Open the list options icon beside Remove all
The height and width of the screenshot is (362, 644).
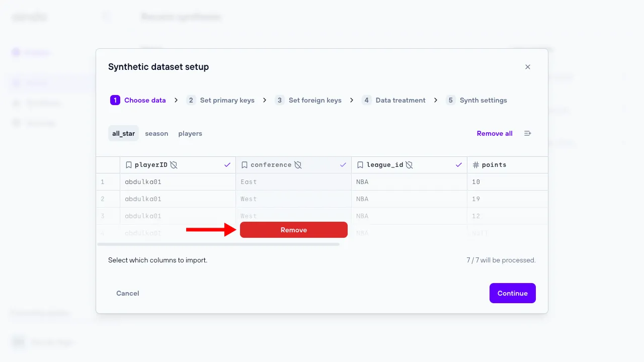pyautogui.click(x=528, y=133)
